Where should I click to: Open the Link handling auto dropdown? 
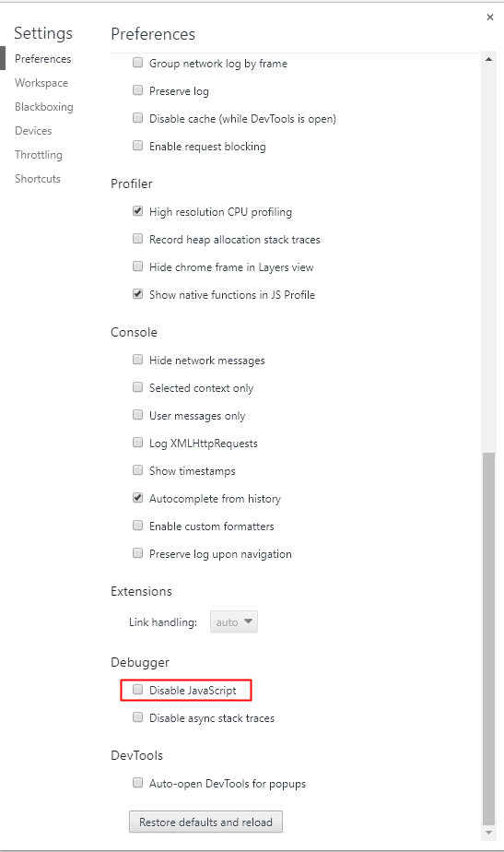234,621
